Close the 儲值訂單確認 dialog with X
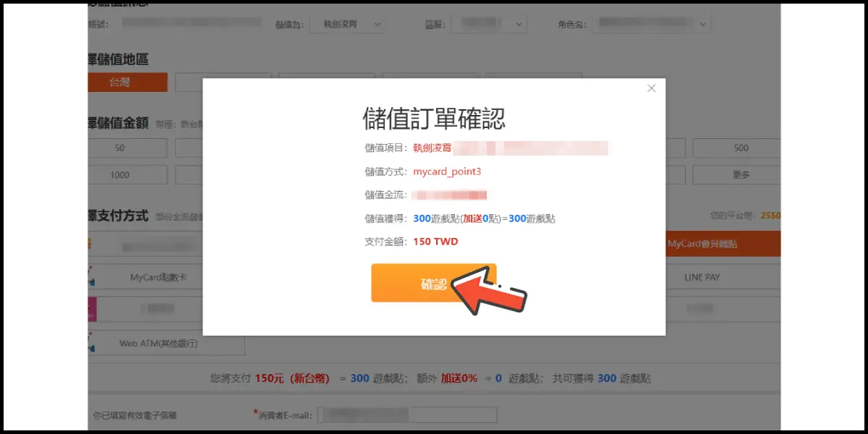 point(651,88)
